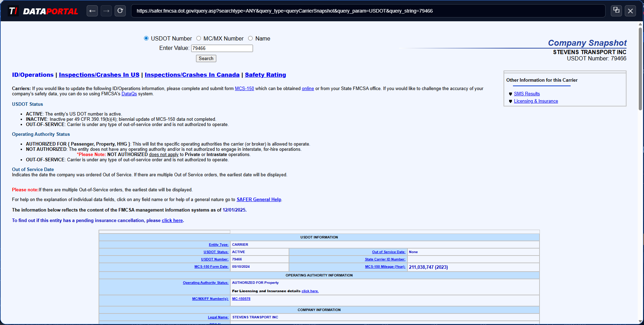This screenshot has width=644, height=325.
Task: View Licensing & Insurance information
Action: pos(536,101)
